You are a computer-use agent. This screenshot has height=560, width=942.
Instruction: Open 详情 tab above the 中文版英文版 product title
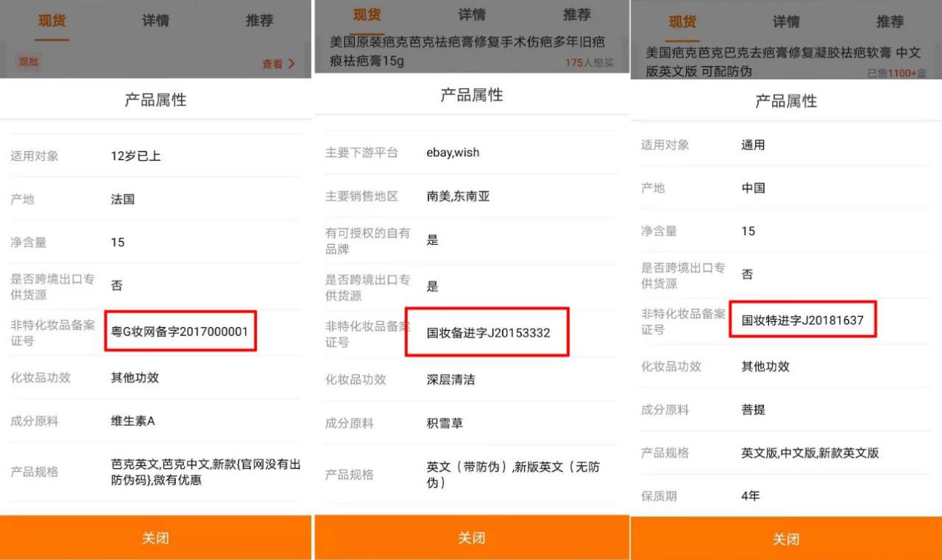(787, 22)
